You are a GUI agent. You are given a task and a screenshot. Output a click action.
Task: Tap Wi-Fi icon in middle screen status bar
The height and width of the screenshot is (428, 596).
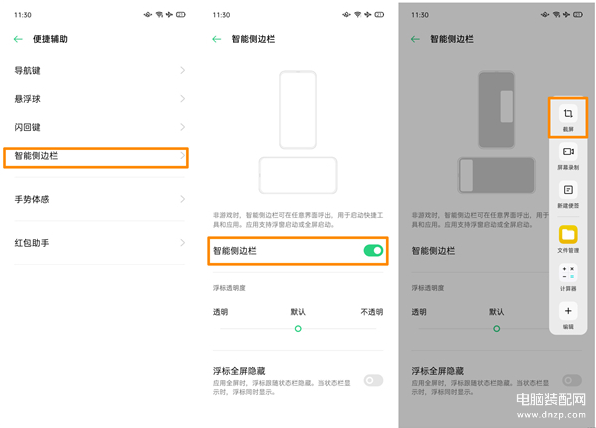pyautogui.click(x=358, y=15)
